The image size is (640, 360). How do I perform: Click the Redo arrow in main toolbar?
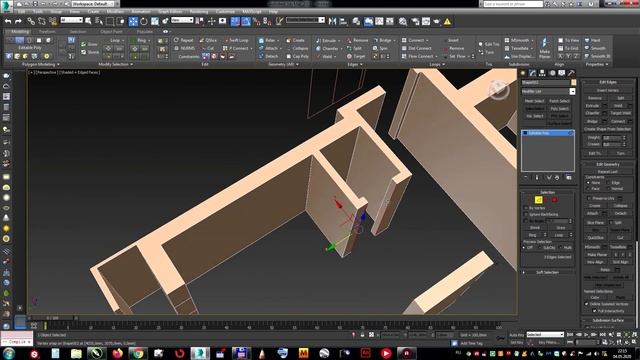18,21
